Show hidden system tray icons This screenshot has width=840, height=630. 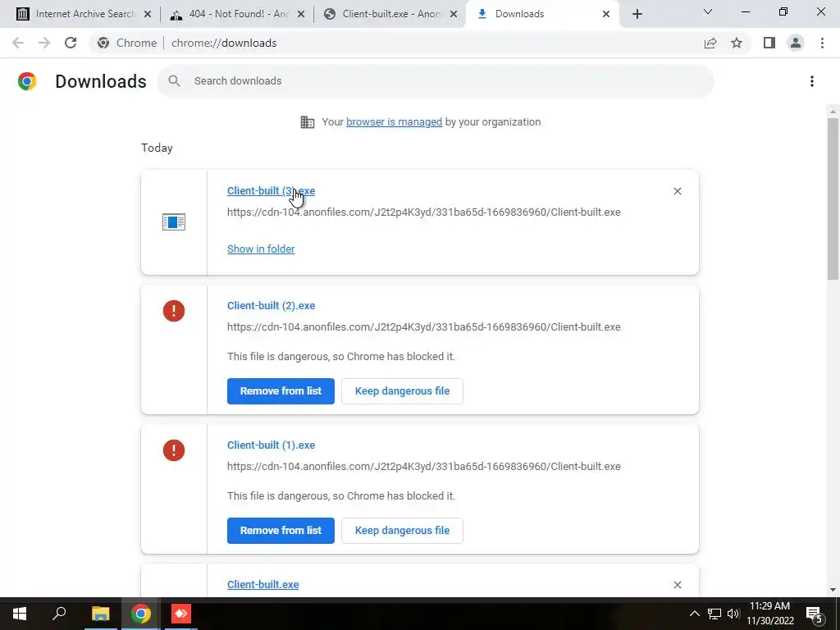694,614
